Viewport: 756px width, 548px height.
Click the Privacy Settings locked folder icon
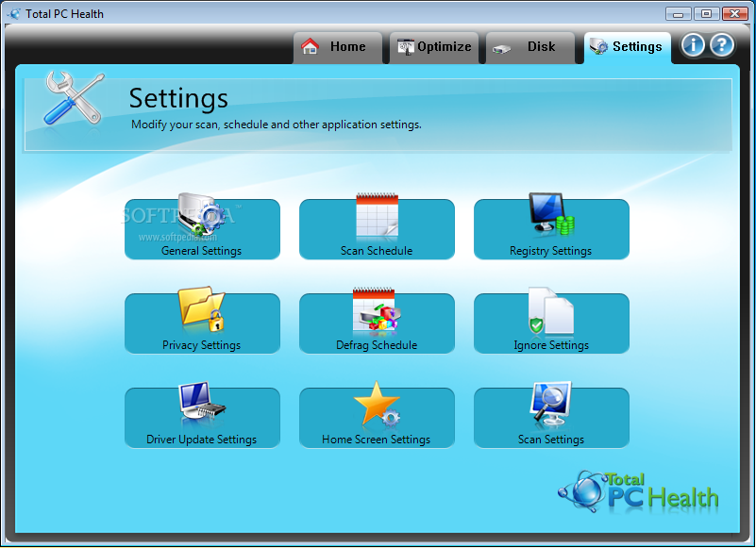click(202, 309)
